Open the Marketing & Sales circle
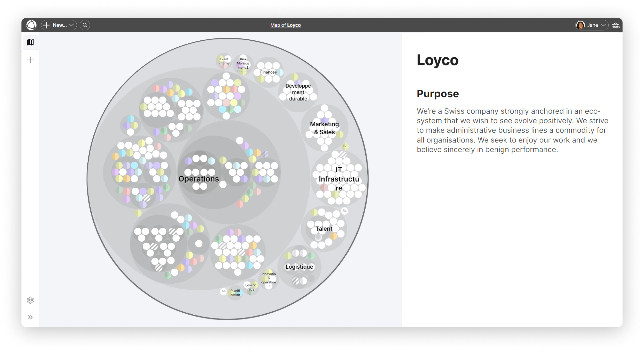Image resolution: width=644 pixels, height=352 pixels. (324, 128)
